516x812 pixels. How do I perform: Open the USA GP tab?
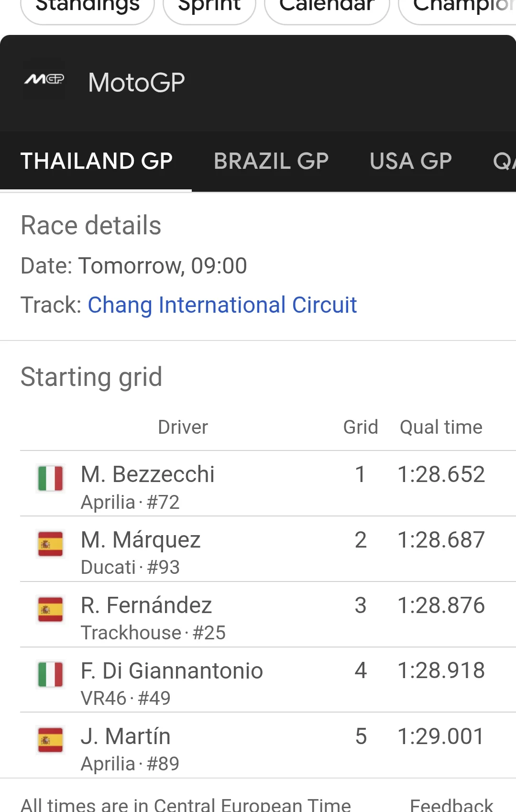pos(410,161)
